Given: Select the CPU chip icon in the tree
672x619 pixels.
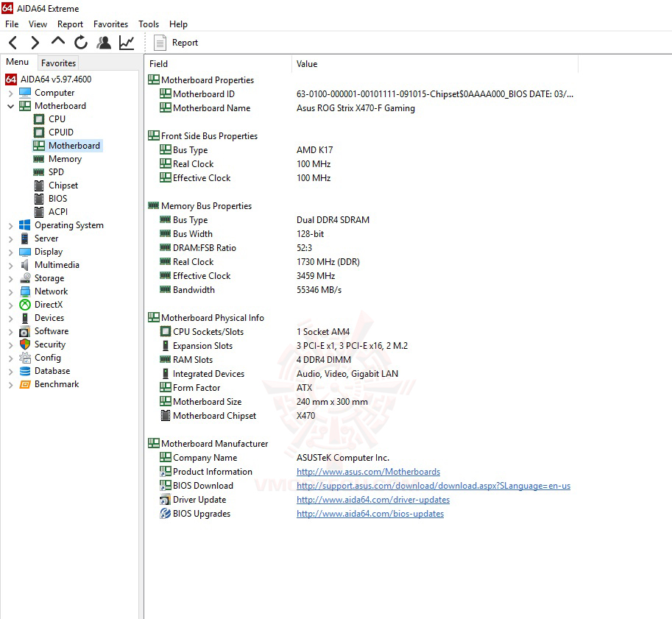Looking at the screenshot, I should (39, 119).
